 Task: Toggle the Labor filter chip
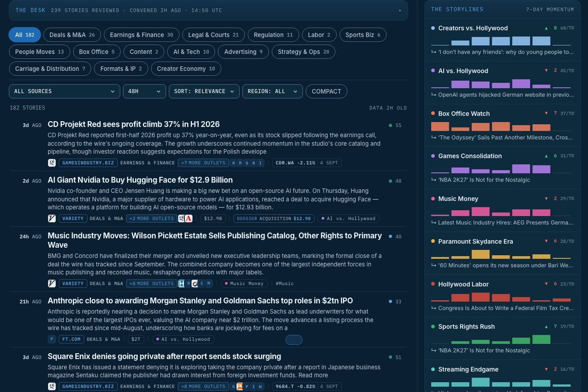[319, 35]
